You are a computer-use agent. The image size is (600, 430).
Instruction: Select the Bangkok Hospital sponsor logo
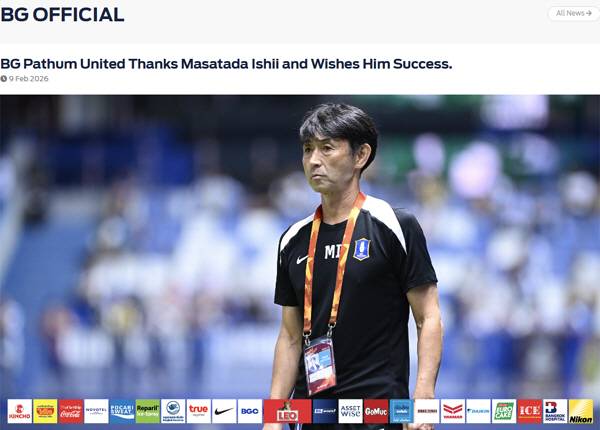click(x=555, y=411)
